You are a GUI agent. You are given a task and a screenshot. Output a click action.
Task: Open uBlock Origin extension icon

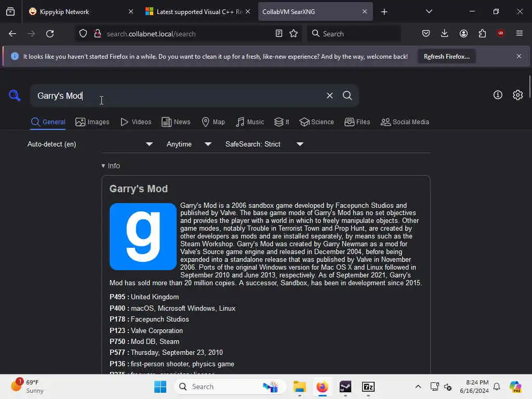(x=500, y=33)
